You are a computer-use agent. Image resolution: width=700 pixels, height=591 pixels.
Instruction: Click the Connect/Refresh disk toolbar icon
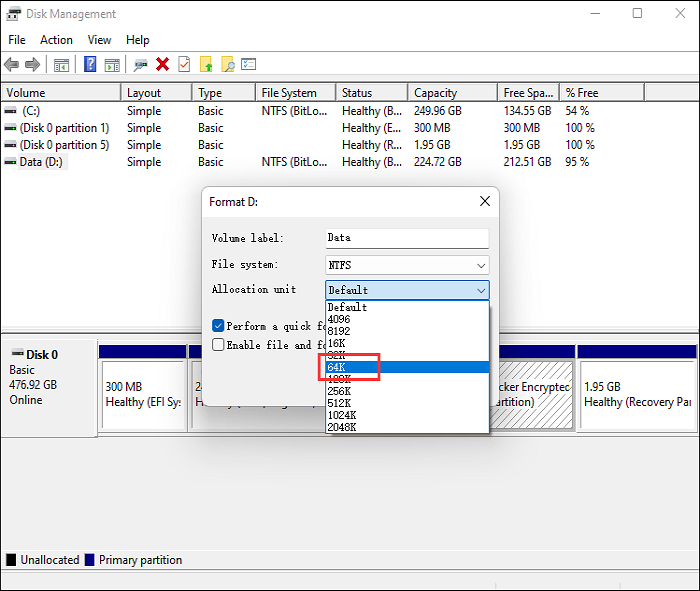click(140, 65)
